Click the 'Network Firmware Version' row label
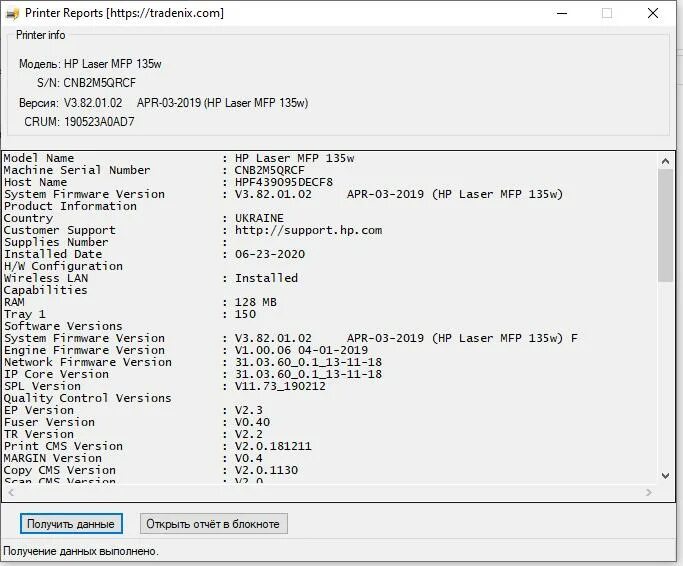Screen dimensions: 683x566 coord(88,362)
